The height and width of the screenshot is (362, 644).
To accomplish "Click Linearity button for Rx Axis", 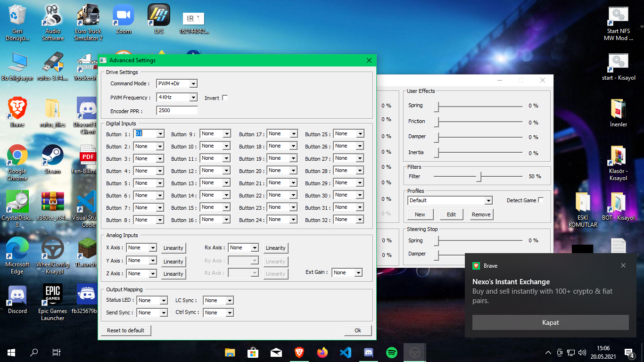I will (275, 248).
